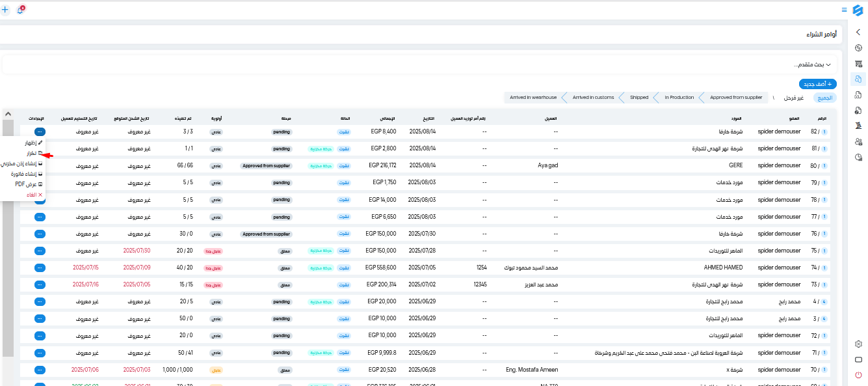Open actions button for order 74
868x386 pixels.
(40, 268)
